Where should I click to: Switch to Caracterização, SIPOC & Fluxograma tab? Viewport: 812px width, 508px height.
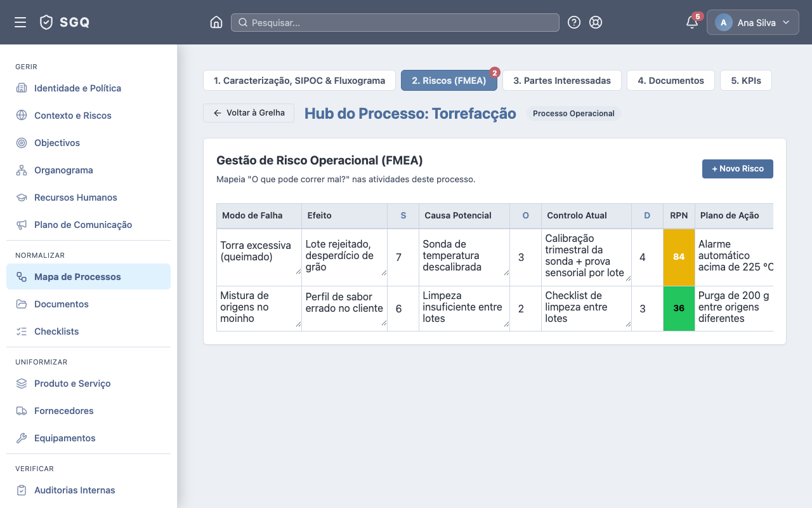(x=299, y=81)
